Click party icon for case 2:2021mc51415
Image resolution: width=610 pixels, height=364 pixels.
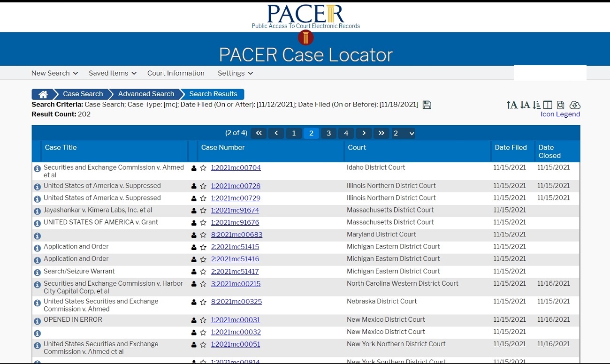(x=194, y=247)
